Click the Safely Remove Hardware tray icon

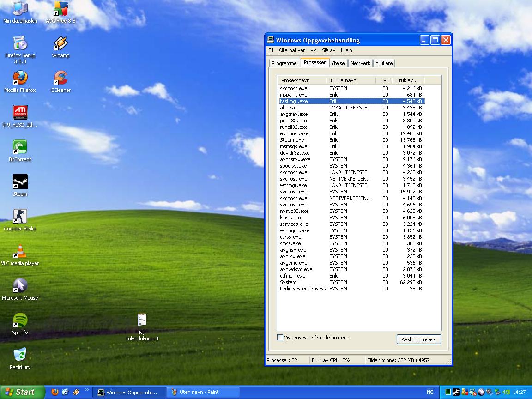click(497, 392)
